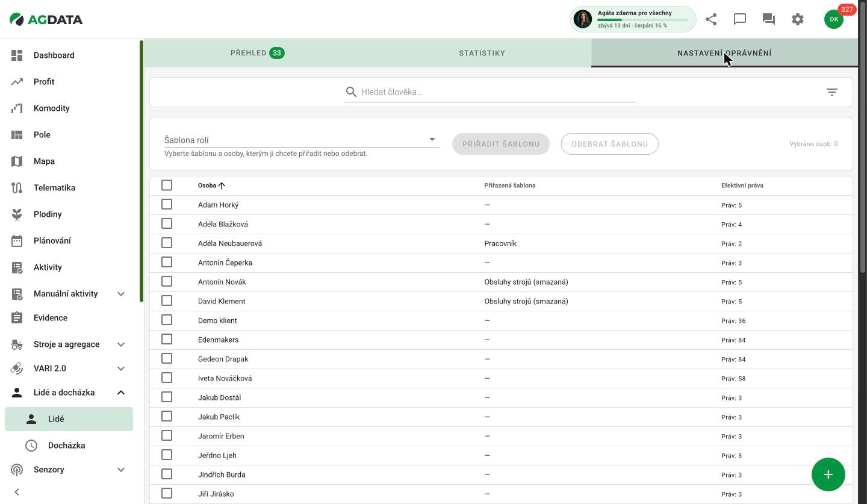867x504 pixels.
Task: Check the box for Adam Horký
Action: [x=167, y=204]
